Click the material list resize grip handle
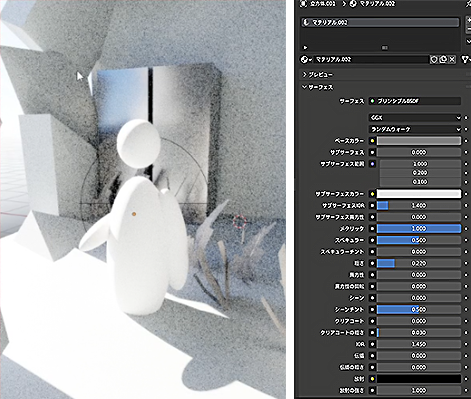471x399 pixels. click(385, 48)
